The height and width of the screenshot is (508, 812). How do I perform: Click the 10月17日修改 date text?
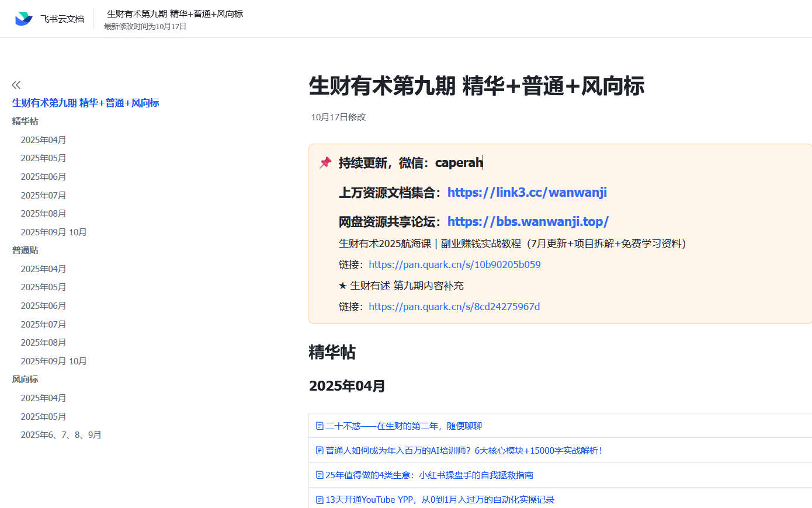tap(338, 117)
